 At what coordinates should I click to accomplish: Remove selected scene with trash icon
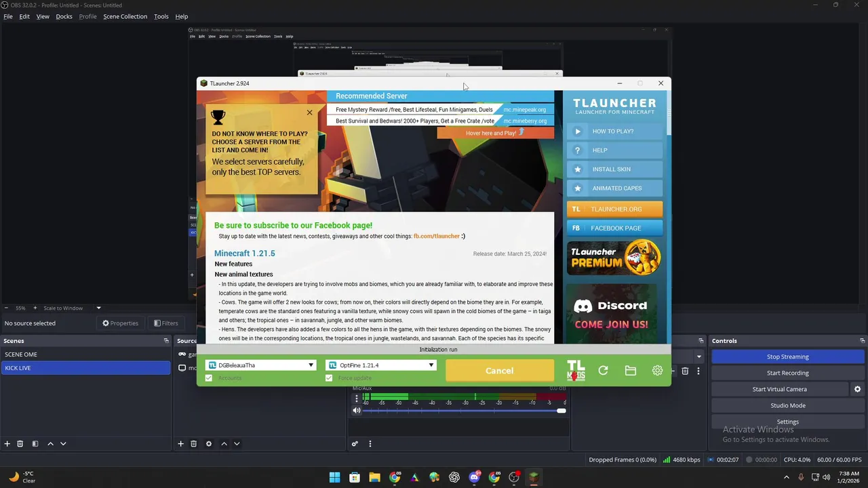[x=20, y=444]
